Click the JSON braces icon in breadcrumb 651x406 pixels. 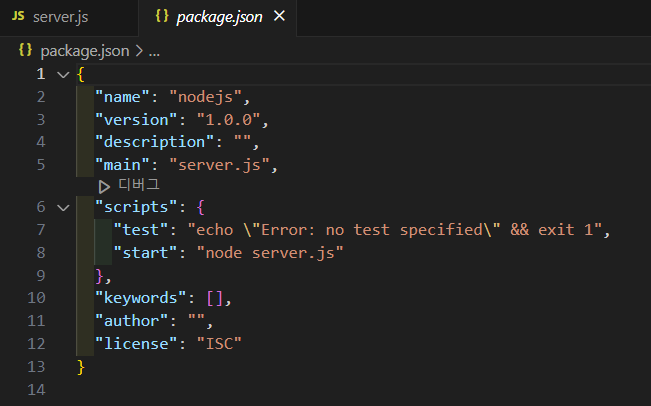click(x=25, y=50)
